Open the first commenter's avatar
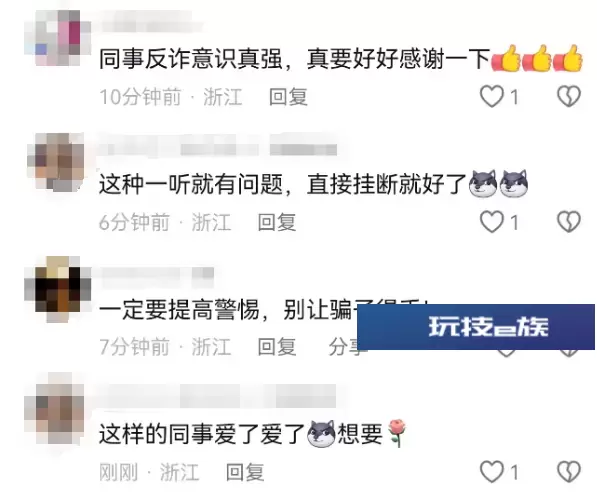 pos(58,38)
